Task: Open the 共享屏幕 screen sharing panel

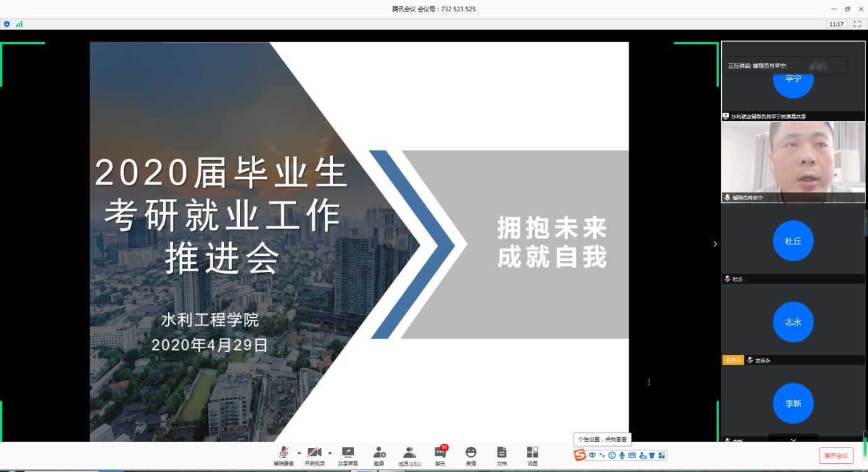Action: coord(348,456)
